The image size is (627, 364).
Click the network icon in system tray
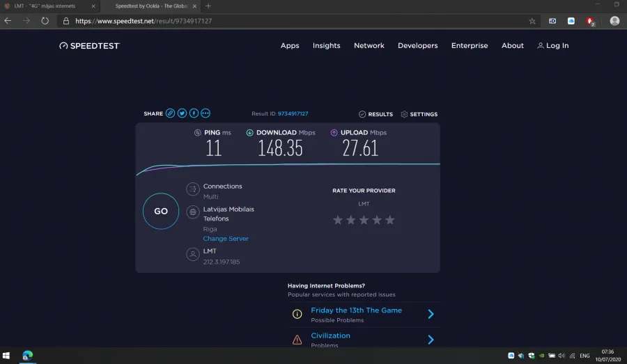coord(572,356)
